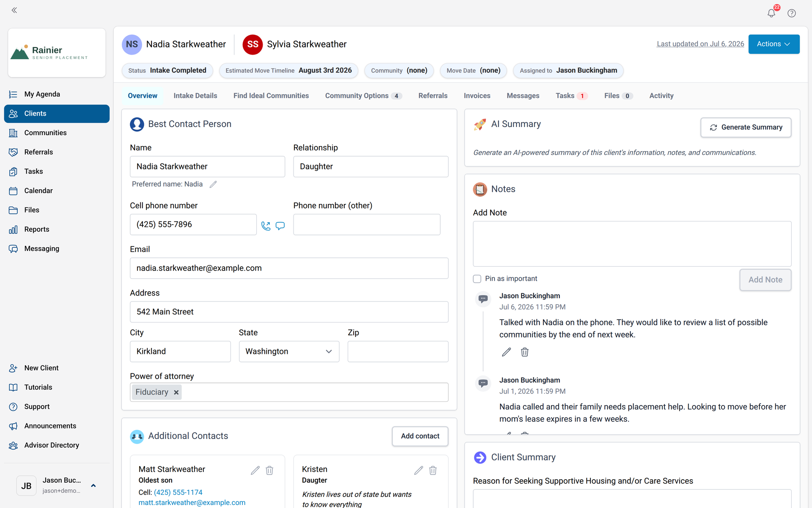The image size is (812, 508).
Task: Edit the Jul 6 note pencil icon
Action: 506,352
